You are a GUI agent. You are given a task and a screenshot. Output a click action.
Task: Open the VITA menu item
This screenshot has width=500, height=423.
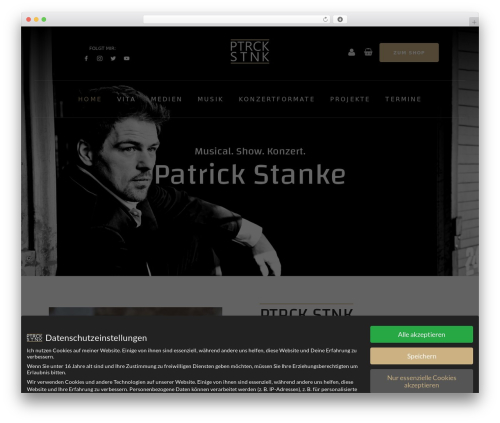click(x=126, y=99)
